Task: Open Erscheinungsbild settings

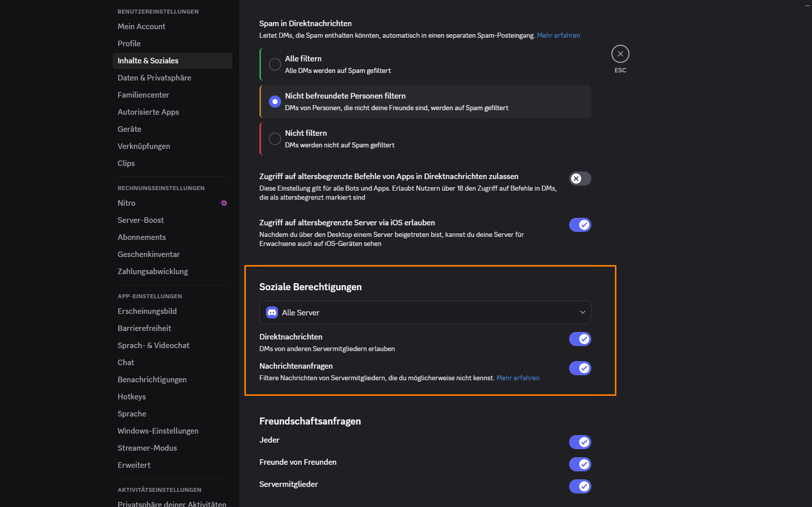Action: 147,311
